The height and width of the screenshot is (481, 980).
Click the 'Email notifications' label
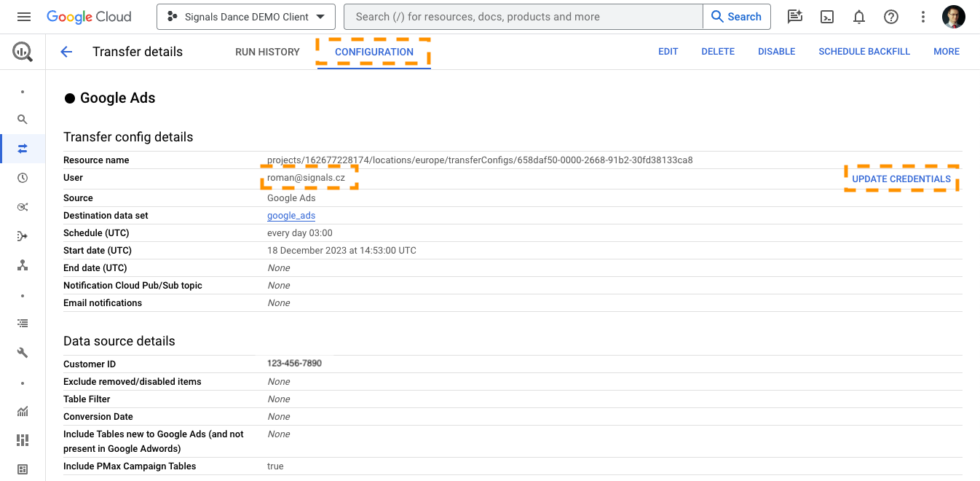(103, 303)
